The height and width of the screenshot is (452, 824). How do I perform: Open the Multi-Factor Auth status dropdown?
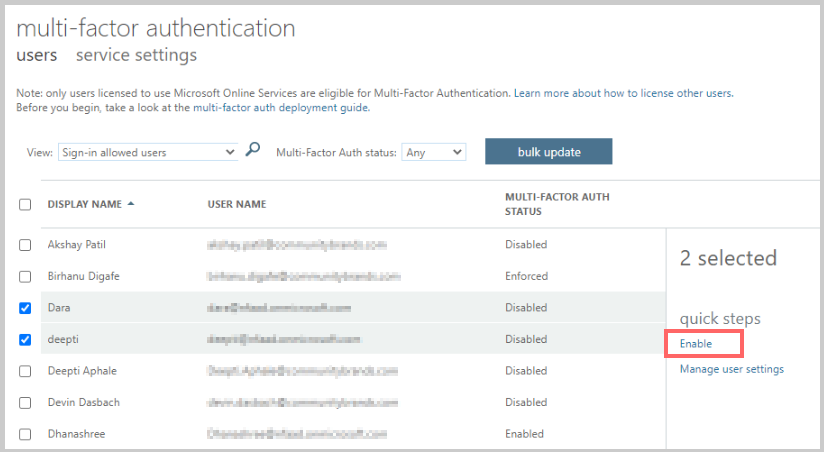[x=434, y=152]
